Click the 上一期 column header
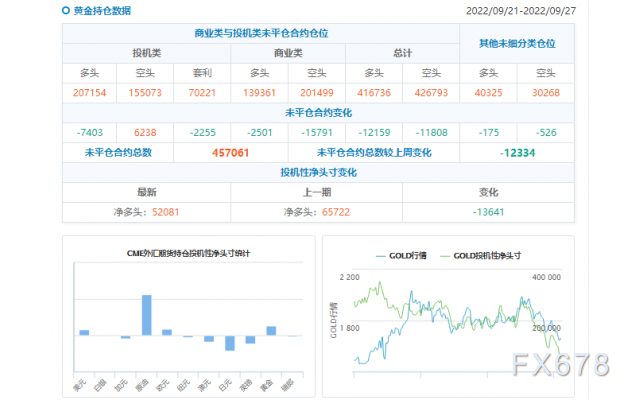The width and height of the screenshot is (640, 400). point(317,192)
